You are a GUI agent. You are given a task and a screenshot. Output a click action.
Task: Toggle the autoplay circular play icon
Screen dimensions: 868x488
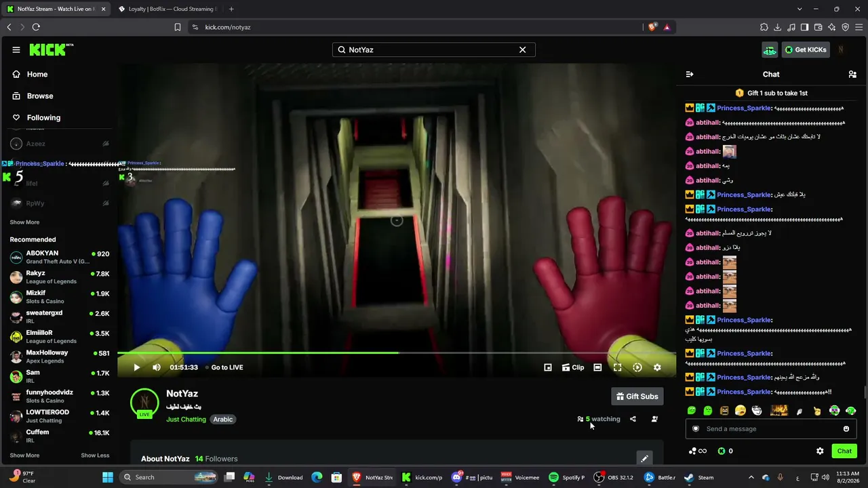(637, 367)
